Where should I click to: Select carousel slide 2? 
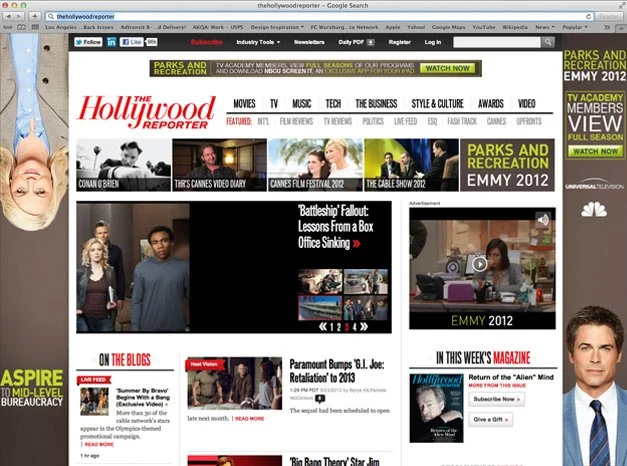point(339,327)
